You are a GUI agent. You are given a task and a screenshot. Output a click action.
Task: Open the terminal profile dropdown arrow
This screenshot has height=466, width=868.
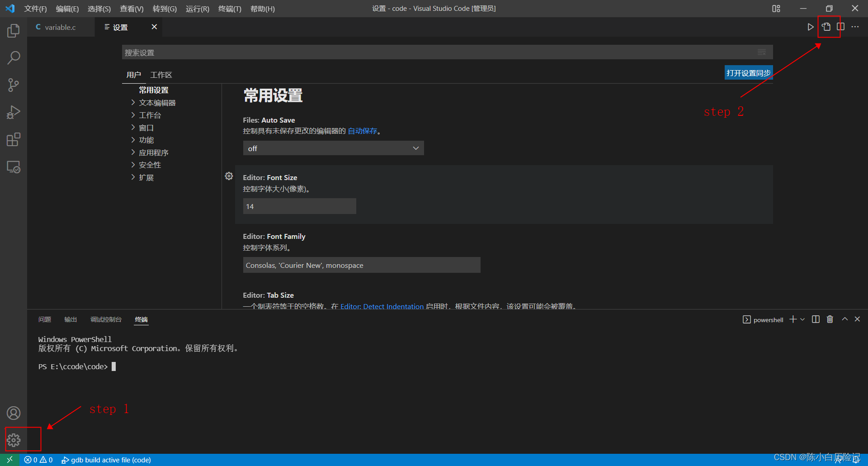click(x=802, y=319)
